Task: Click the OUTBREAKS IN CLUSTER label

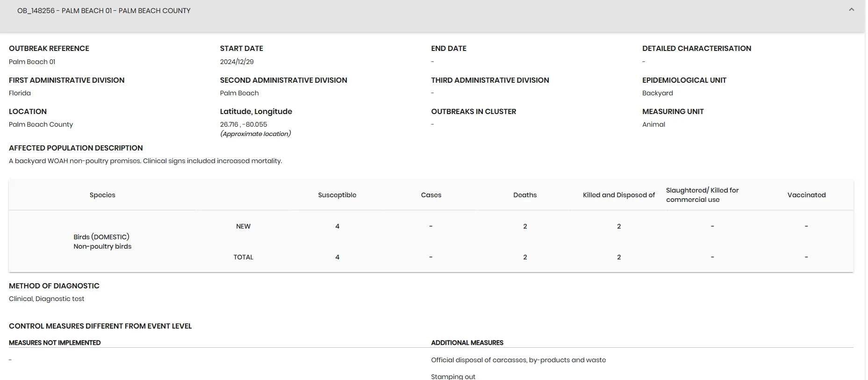Action: pos(473,111)
